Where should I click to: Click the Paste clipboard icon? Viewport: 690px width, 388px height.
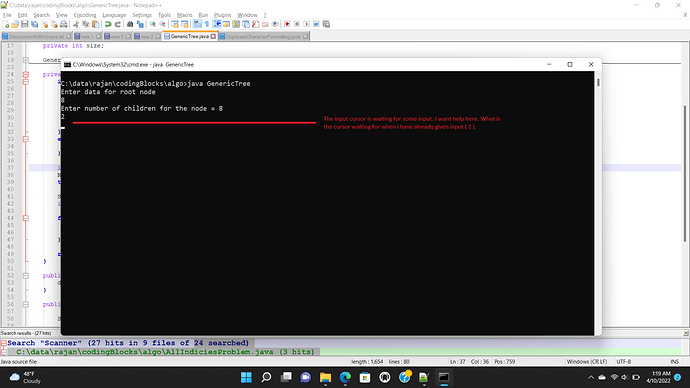(x=95, y=24)
